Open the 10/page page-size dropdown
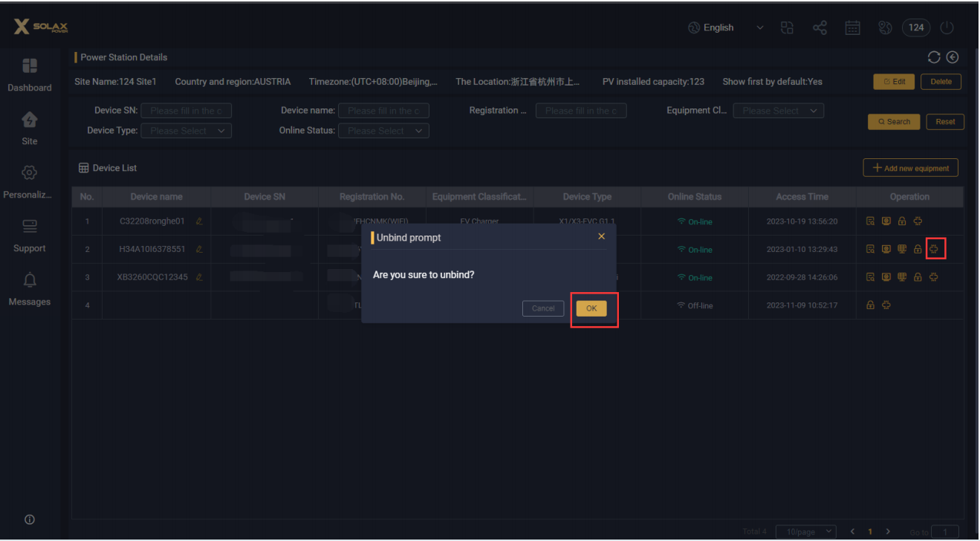Screen dimensions: 980x541 pos(805,531)
